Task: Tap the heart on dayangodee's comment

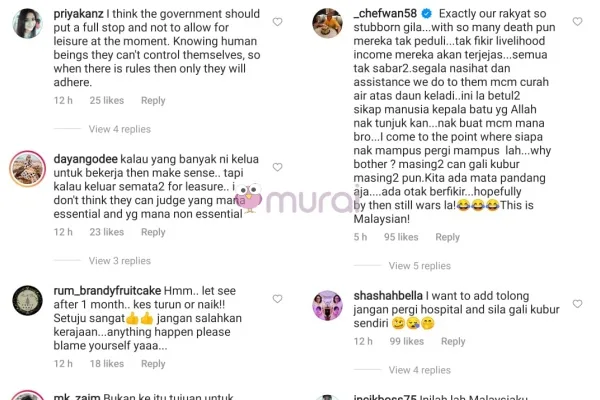Action: point(277,167)
